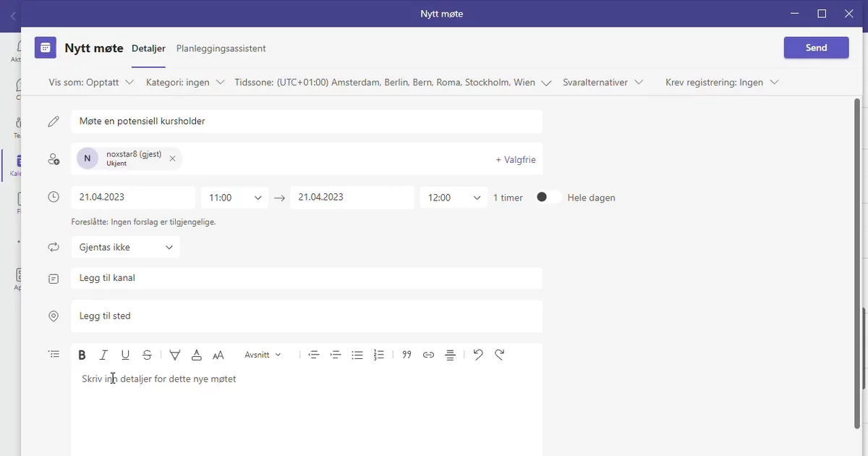
Task: Expand the Svaralternativer dropdown
Action: pyautogui.click(x=603, y=83)
